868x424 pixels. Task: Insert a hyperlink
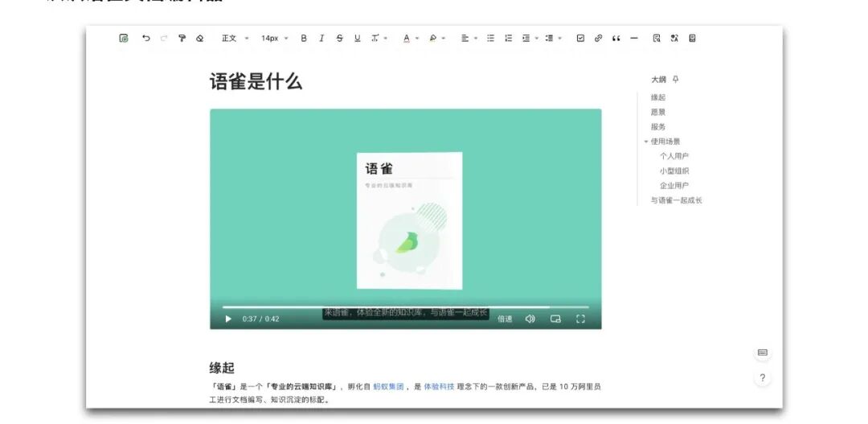[x=598, y=39]
